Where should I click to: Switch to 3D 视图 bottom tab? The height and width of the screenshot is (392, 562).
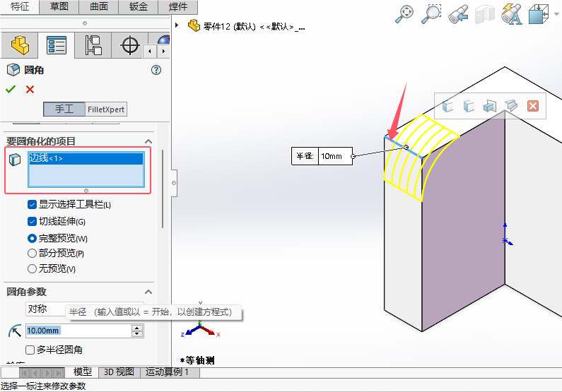[x=119, y=372]
